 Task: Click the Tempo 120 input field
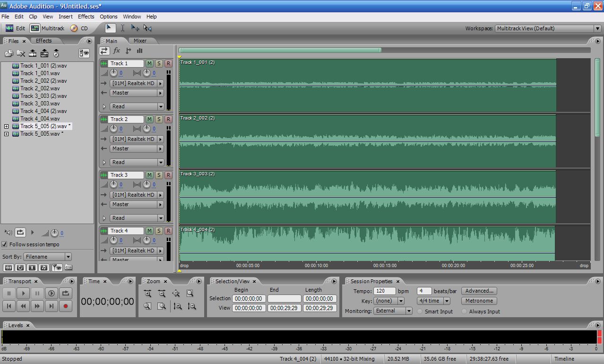384,291
